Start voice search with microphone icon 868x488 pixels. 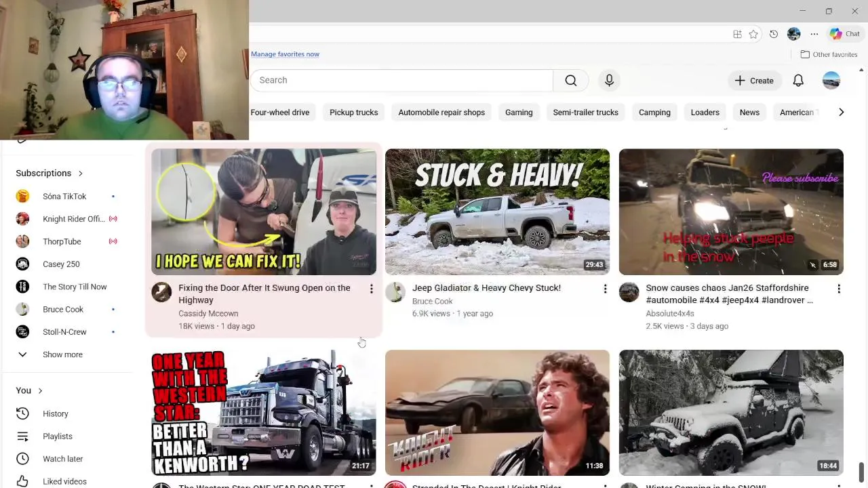tap(609, 80)
